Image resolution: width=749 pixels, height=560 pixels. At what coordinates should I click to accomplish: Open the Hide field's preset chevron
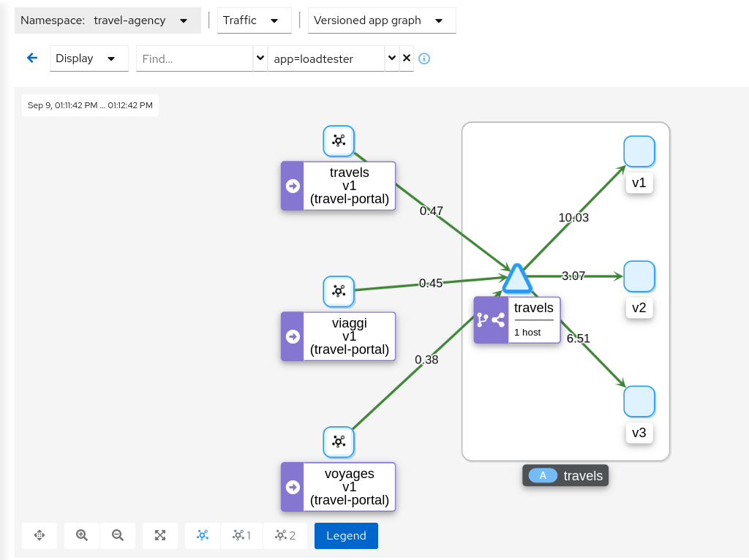pos(391,58)
